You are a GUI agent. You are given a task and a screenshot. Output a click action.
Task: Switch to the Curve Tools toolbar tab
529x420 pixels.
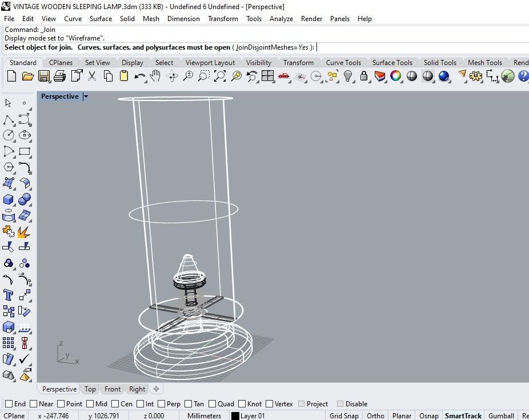point(343,63)
